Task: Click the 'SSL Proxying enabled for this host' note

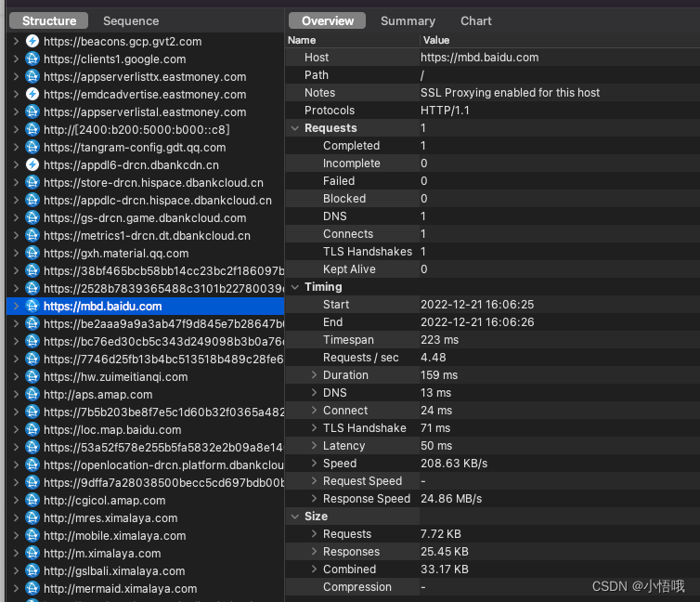Action: (510, 93)
